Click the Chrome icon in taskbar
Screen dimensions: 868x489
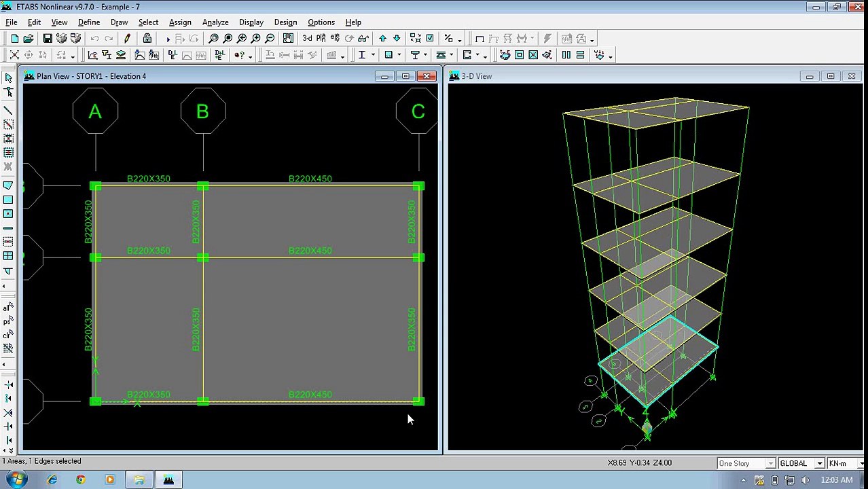point(81,480)
